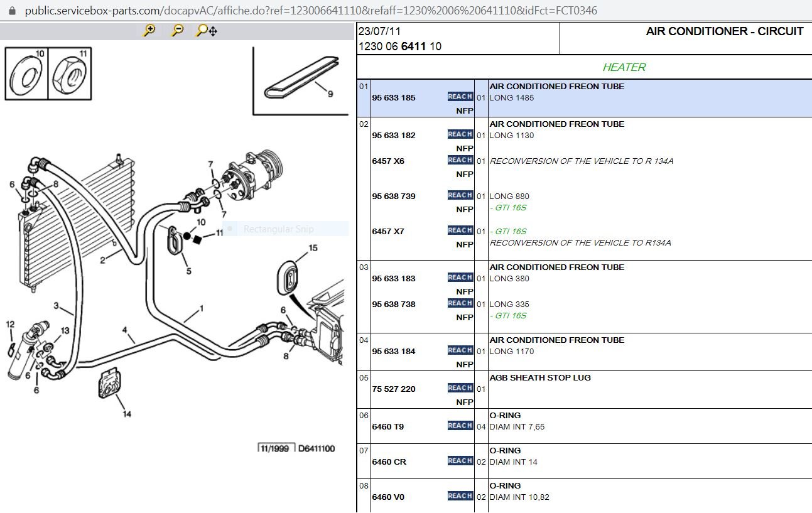Open part number 95 638 738
Image resolution: width=812 pixels, height=513 pixels.
click(x=394, y=305)
